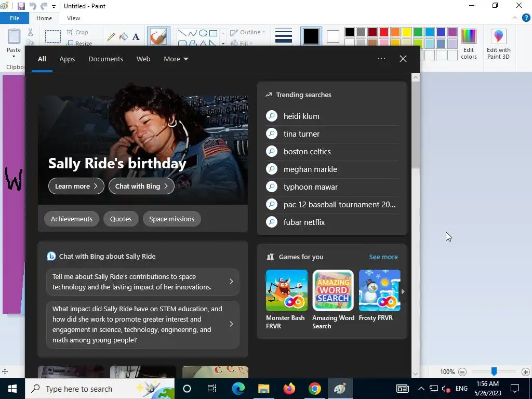This screenshot has height=399, width=532.
Task: Pick the red color in the palette
Action: click(x=384, y=32)
